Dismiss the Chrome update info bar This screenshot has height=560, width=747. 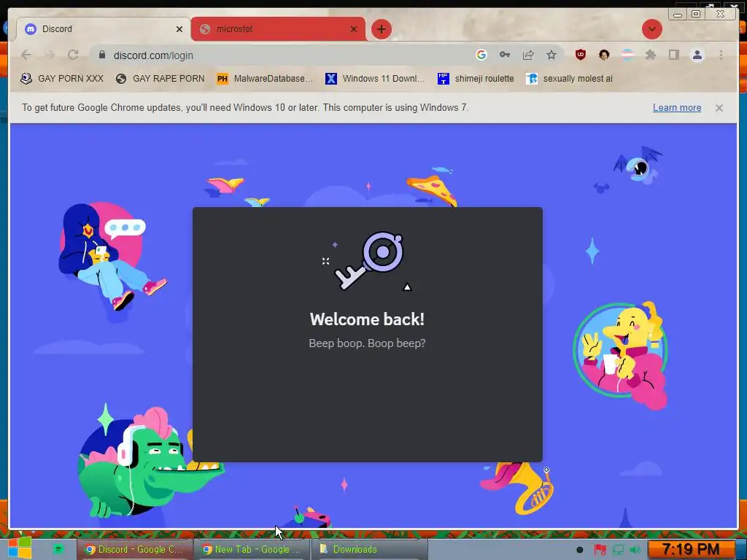719,108
